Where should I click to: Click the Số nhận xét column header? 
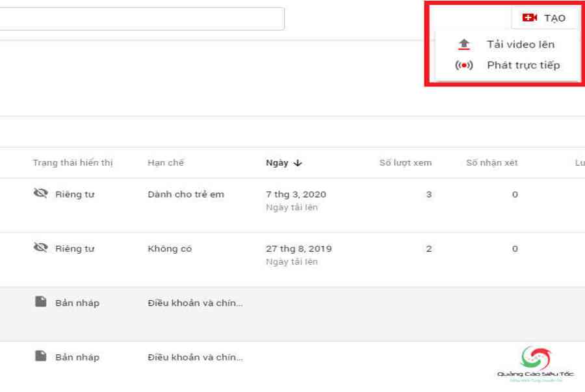coord(491,163)
